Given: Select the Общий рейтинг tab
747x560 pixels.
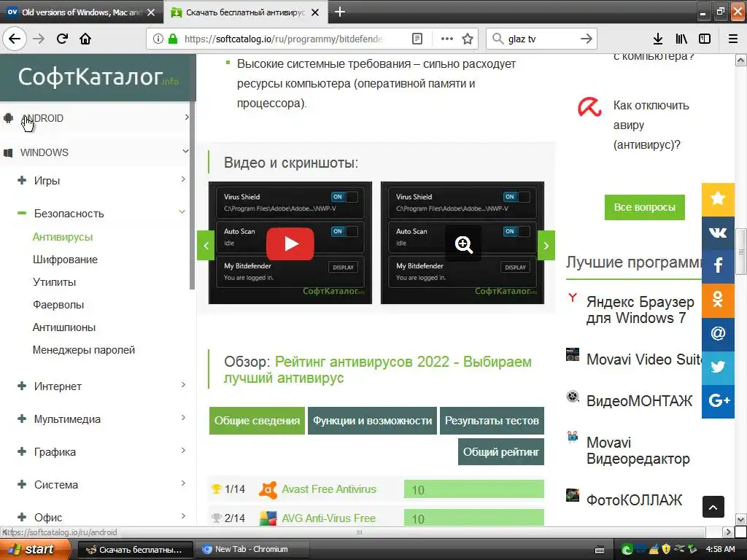Looking at the screenshot, I should [x=500, y=452].
